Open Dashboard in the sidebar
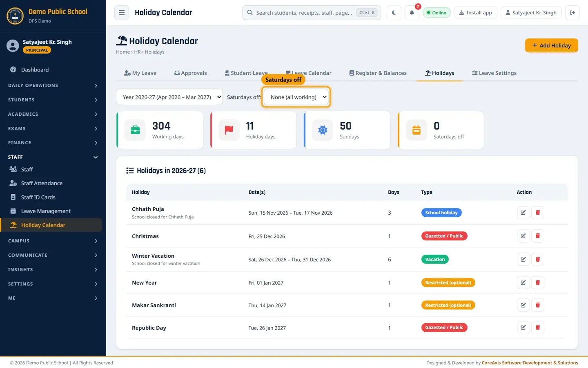 (x=51, y=70)
